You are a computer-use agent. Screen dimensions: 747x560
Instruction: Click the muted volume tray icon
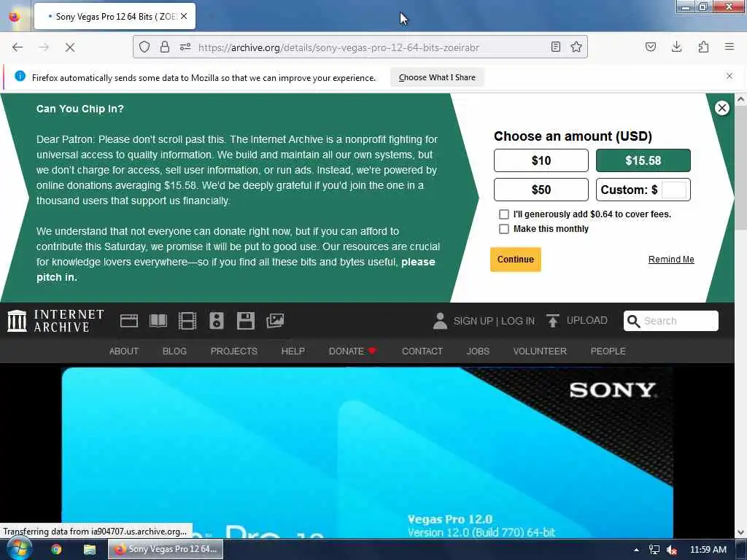[x=672, y=550]
